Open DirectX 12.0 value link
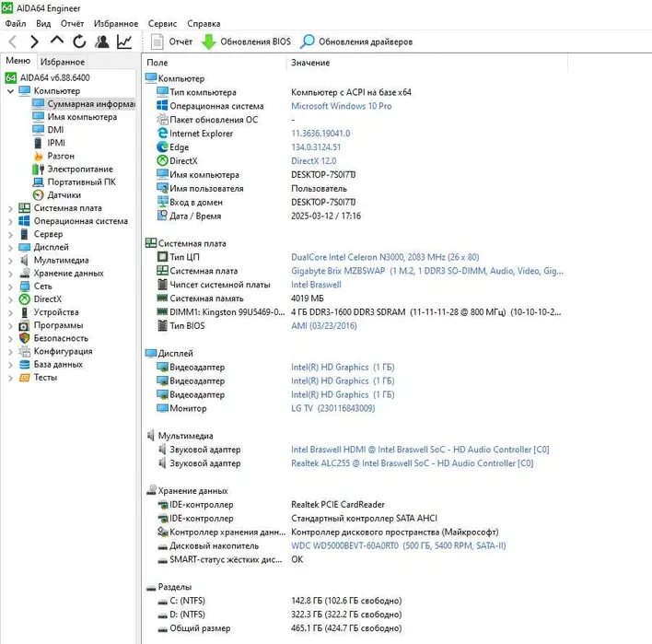Screen dimensions: 652x644 pos(314,161)
